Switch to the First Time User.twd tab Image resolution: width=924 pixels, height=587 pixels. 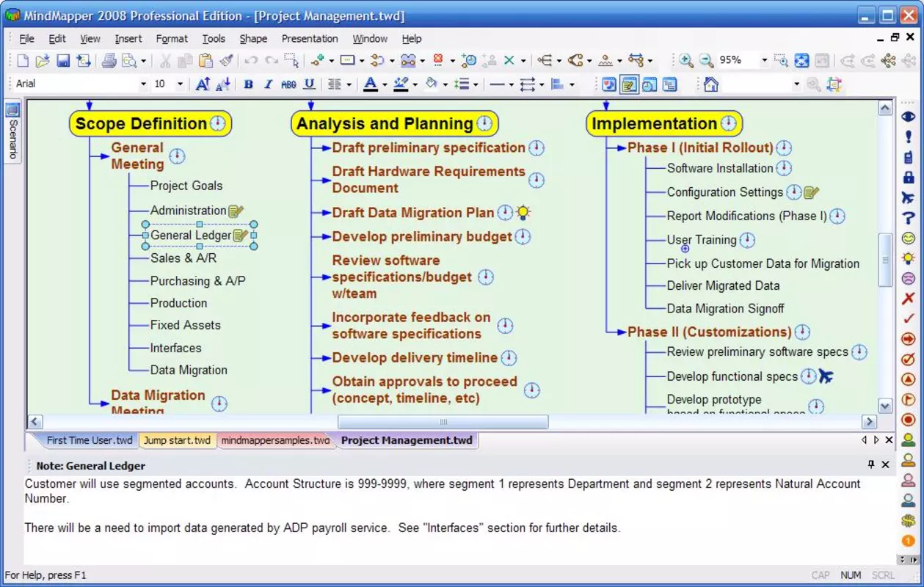tap(90, 440)
